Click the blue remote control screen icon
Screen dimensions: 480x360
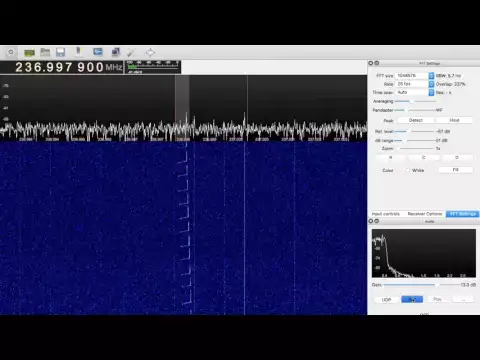(x=98, y=52)
